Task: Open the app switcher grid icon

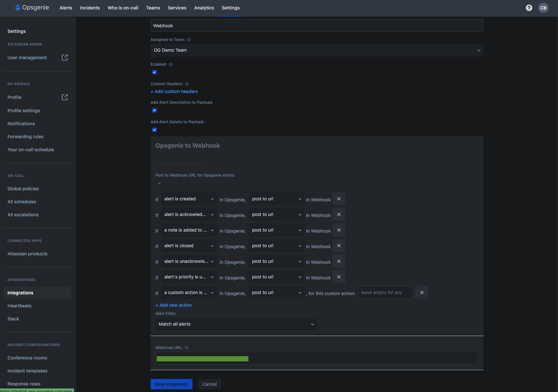Action: (x=9, y=8)
